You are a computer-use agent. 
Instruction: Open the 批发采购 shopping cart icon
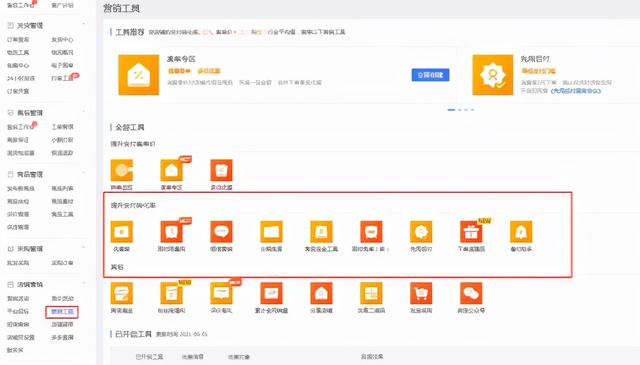click(421, 293)
